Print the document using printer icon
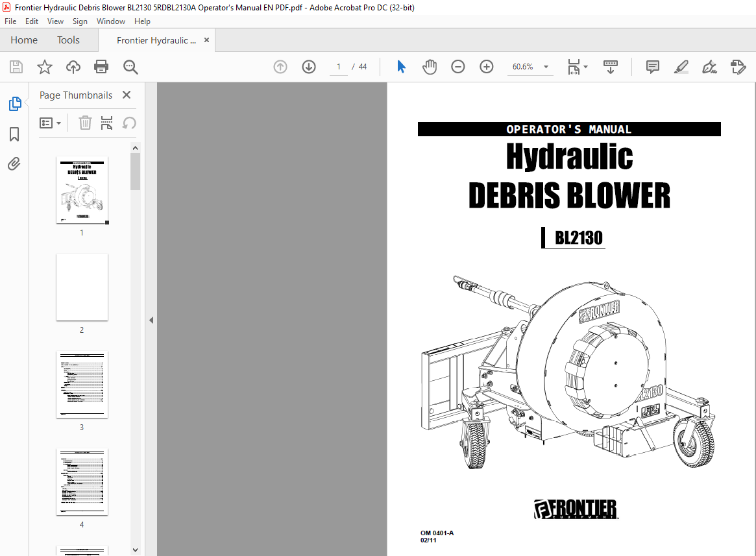The height and width of the screenshot is (556, 756). point(101,67)
